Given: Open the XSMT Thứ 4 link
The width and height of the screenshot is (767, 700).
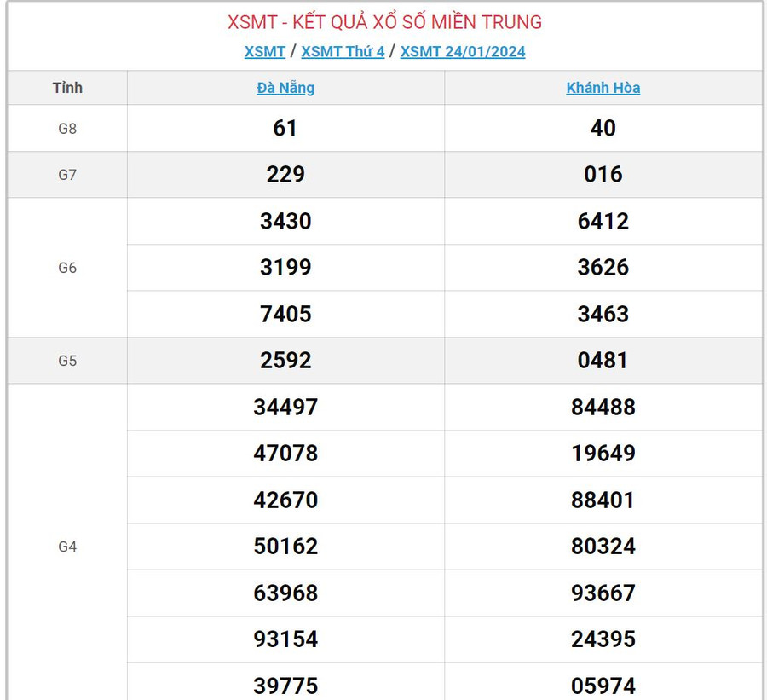Looking at the screenshot, I should [343, 51].
